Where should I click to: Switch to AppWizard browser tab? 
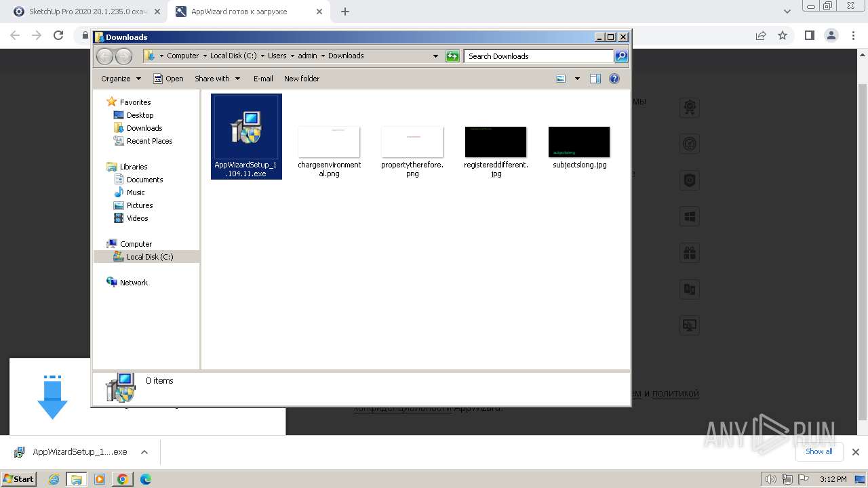247,12
